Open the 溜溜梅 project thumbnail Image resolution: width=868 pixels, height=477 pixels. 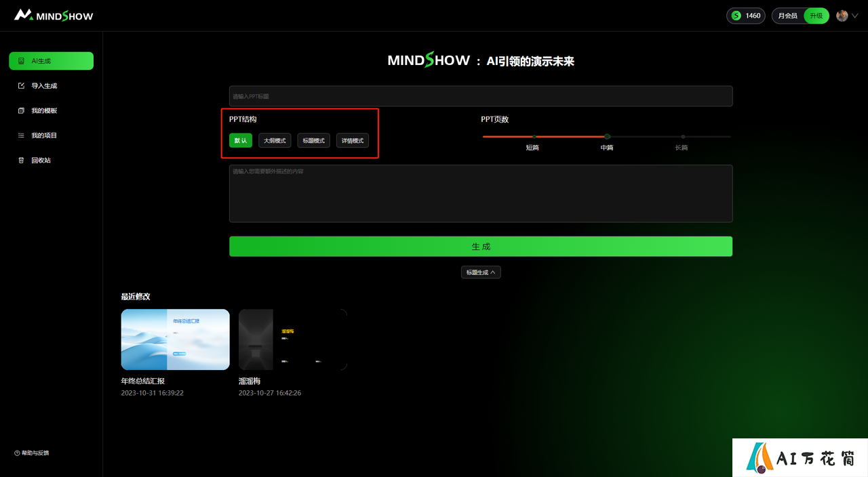(293, 339)
